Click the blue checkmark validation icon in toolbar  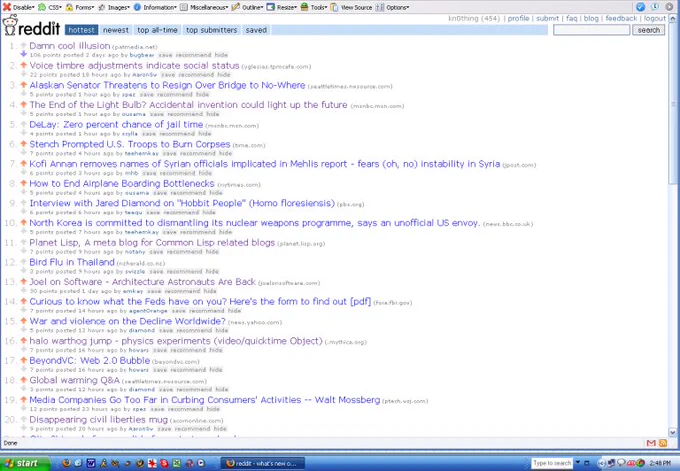641,7
